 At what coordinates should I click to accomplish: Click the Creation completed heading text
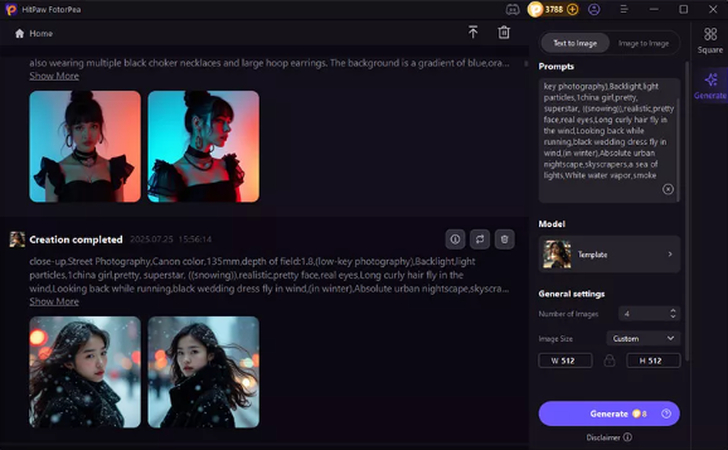tap(76, 239)
